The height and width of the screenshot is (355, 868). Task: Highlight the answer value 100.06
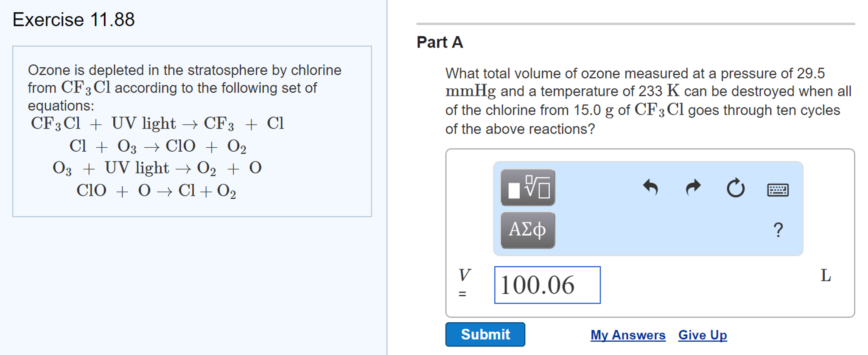(537, 284)
